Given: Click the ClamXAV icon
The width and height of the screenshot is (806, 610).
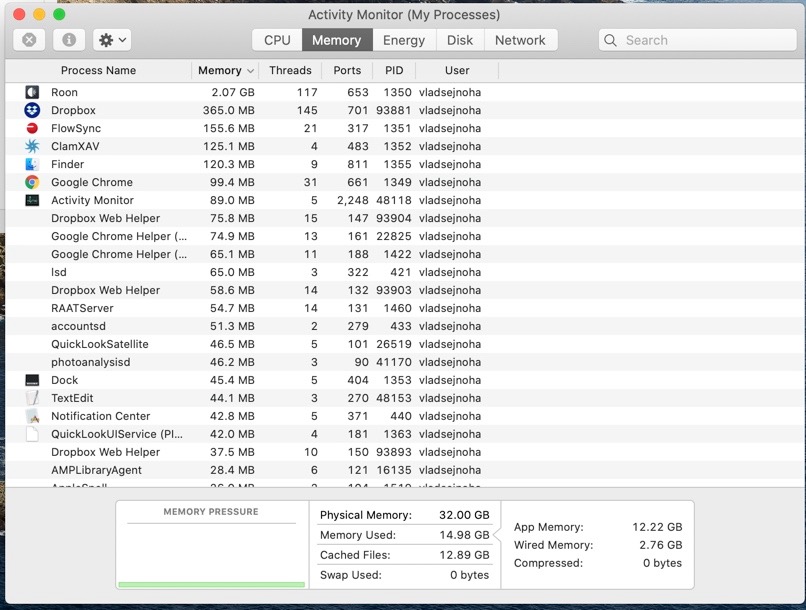Looking at the screenshot, I should click(x=32, y=146).
